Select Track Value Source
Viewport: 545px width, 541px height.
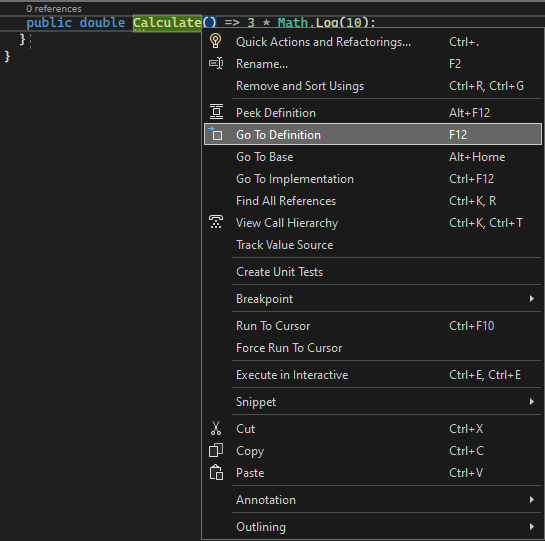[373, 245]
